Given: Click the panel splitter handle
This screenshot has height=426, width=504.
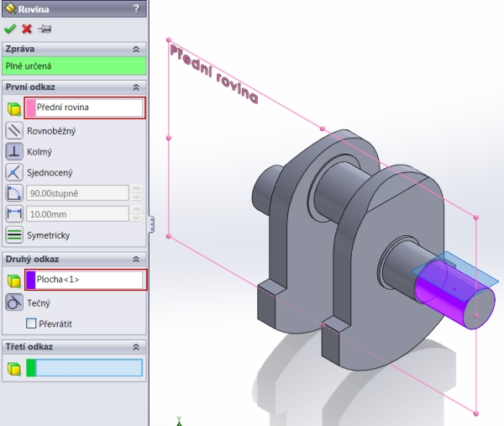Looking at the screenshot, I should point(151,224).
